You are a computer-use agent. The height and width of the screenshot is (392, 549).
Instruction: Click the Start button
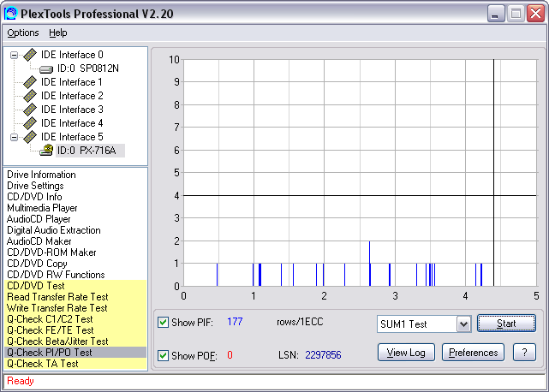coord(506,324)
